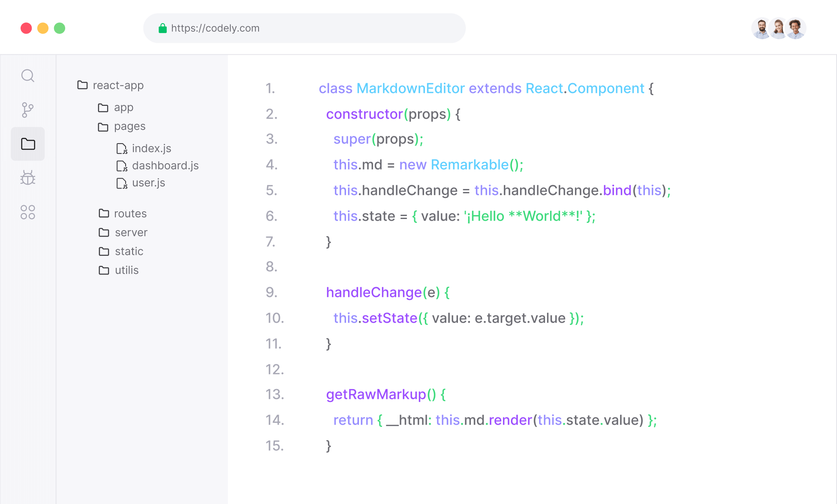Click the first collaborator avatar

coord(762,28)
